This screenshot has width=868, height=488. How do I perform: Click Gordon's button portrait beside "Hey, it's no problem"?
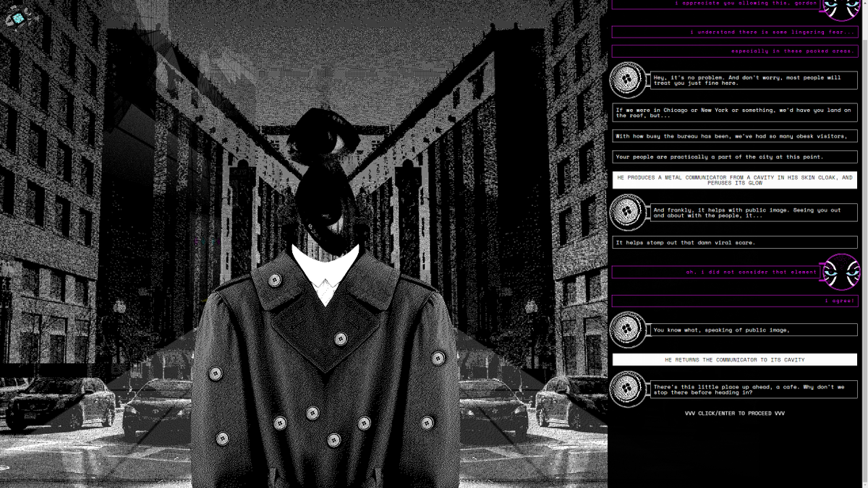[628, 80]
